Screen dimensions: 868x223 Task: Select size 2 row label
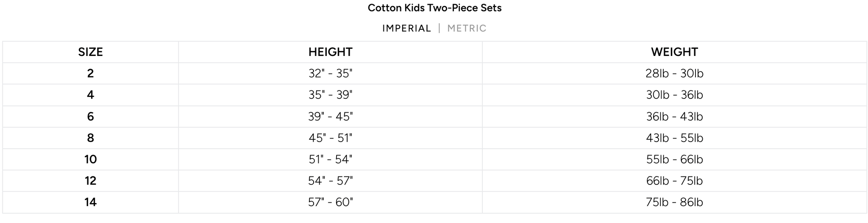(90, 74)
